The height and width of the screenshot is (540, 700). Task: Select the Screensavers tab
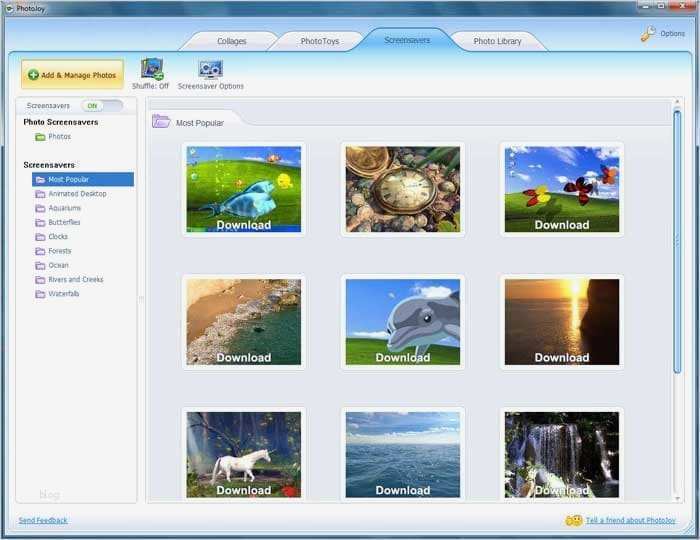pyautogui.click(x=407, y=40)
